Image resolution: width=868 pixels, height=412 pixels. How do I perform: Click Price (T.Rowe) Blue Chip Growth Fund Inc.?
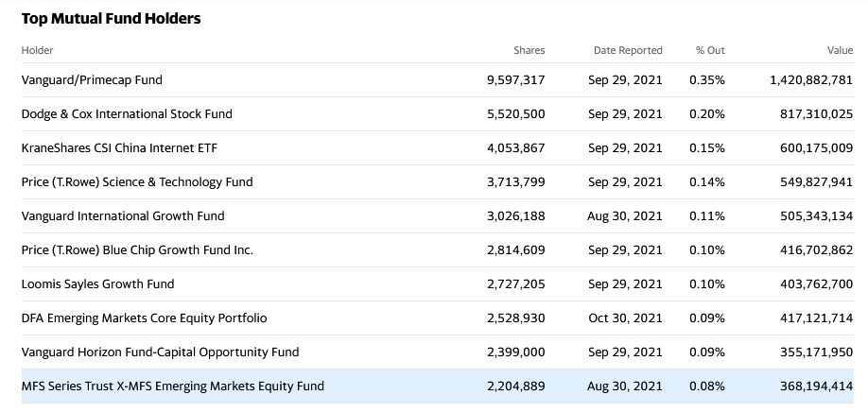coord(137,250)
